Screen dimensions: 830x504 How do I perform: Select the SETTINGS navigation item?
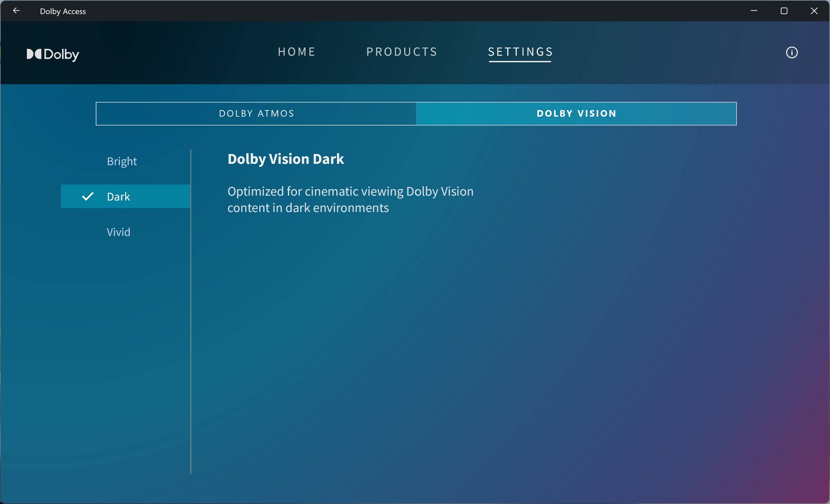[x=521, y=52]
